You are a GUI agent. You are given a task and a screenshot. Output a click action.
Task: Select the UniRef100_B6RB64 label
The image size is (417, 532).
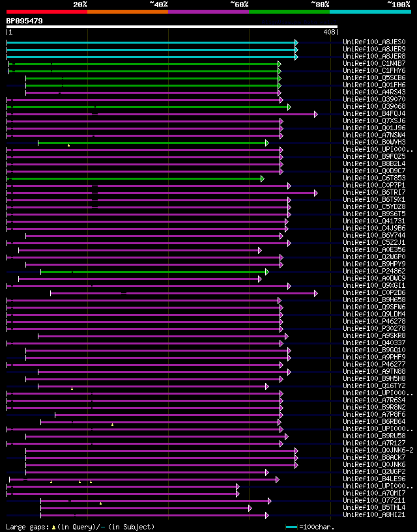374,422
